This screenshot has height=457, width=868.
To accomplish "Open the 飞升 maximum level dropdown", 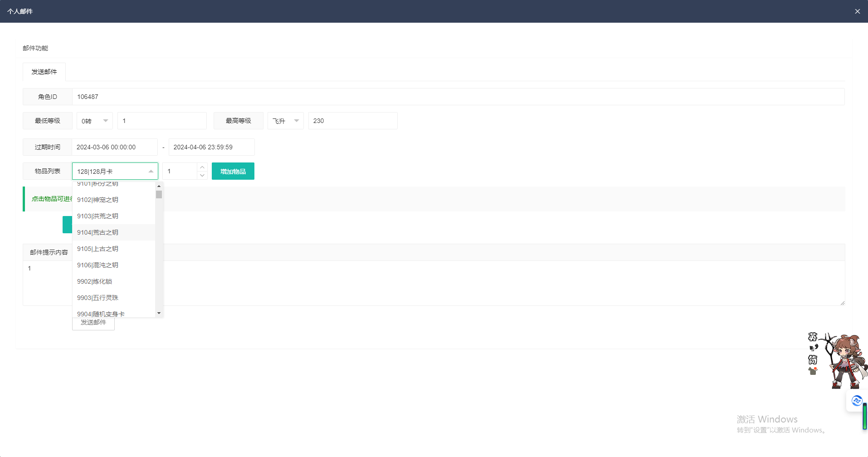I will [286, 121].
